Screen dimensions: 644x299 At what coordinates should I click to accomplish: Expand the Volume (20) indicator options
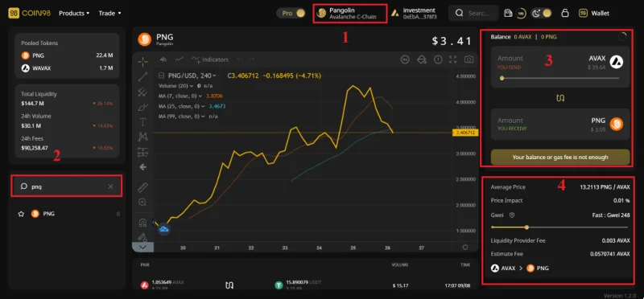pyautogui.click(x=192, y=86)
